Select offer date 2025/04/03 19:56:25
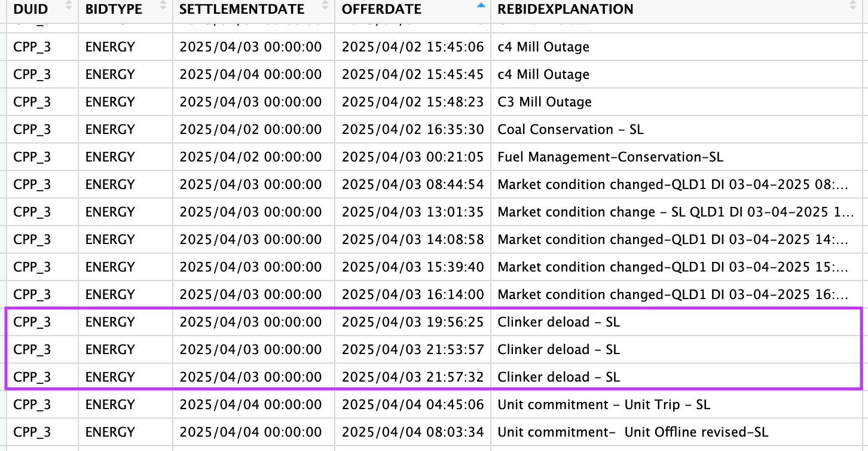This screenshot has height=451, width=868. click(412, 322)
